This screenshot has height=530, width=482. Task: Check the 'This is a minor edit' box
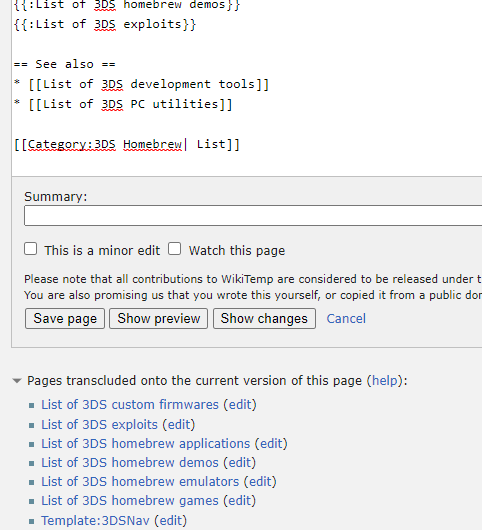click(31, 249)
